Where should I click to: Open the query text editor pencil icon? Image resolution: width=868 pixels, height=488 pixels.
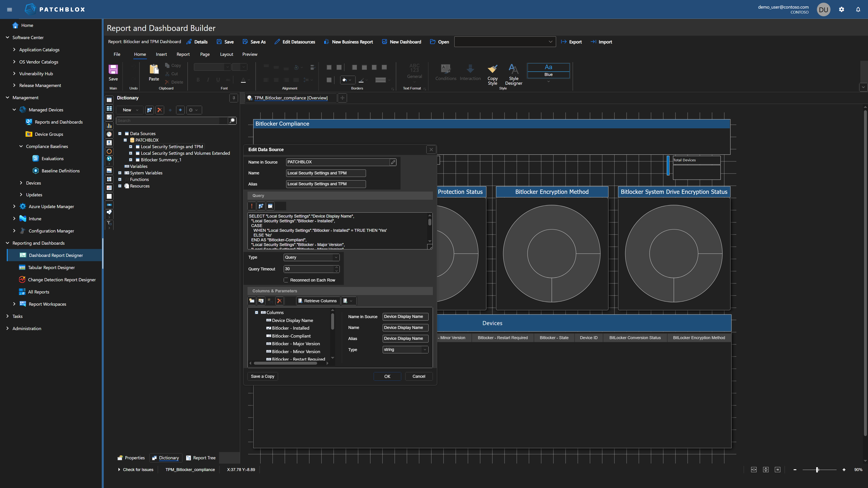(x=261, y=206)
